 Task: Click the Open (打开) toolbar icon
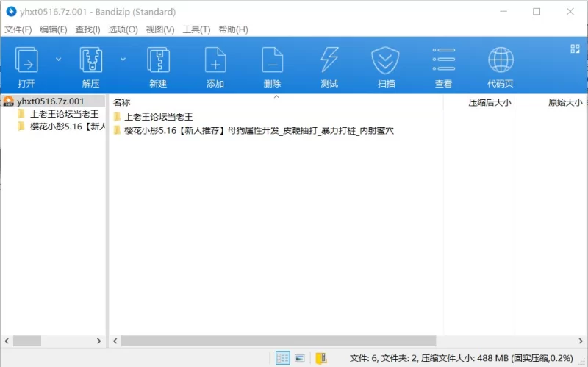tap(26, 60)
